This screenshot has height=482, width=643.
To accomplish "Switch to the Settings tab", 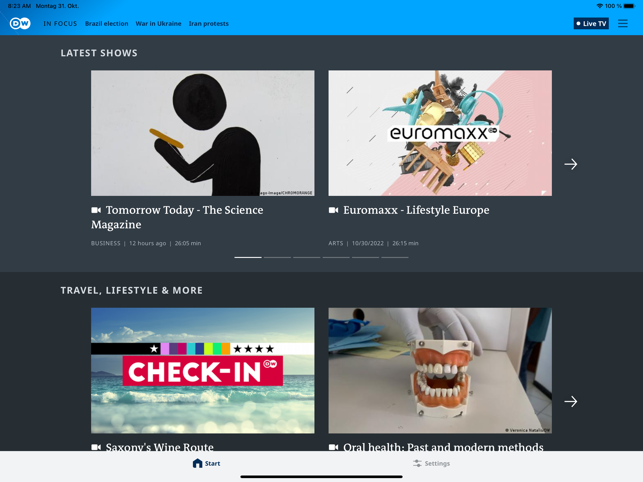I will 431,463.
